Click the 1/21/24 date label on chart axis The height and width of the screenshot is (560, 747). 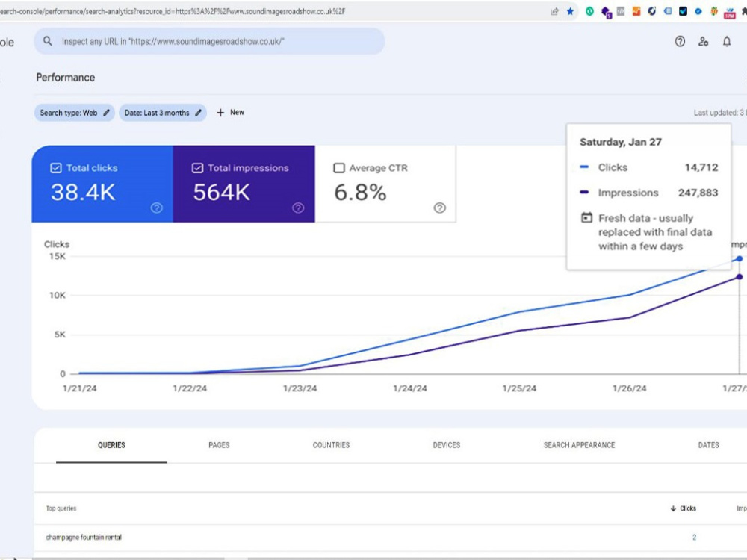click(80, 388)
